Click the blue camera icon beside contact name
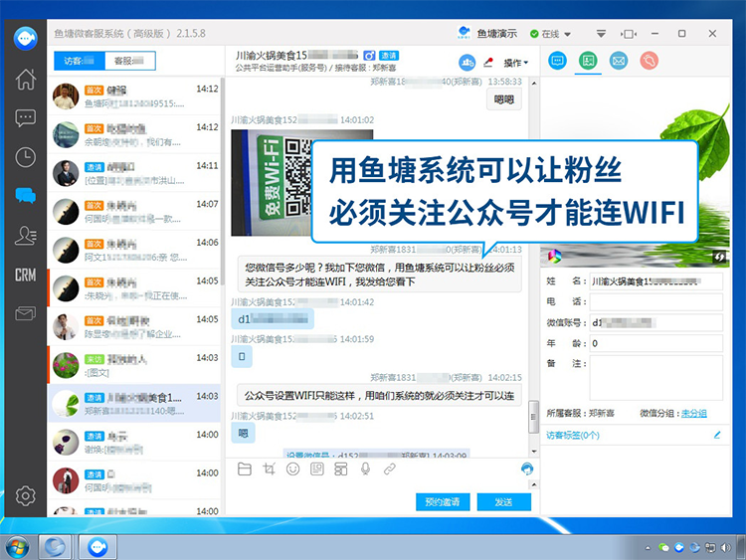 click(x=369, y=56)
